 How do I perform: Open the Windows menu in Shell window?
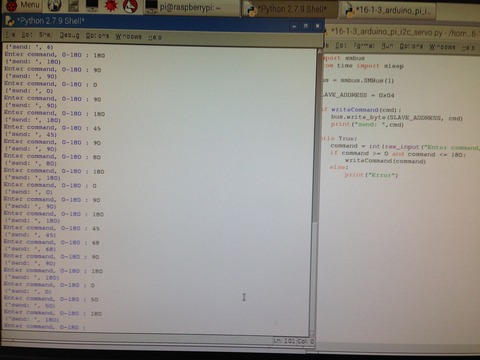[129, 36]
